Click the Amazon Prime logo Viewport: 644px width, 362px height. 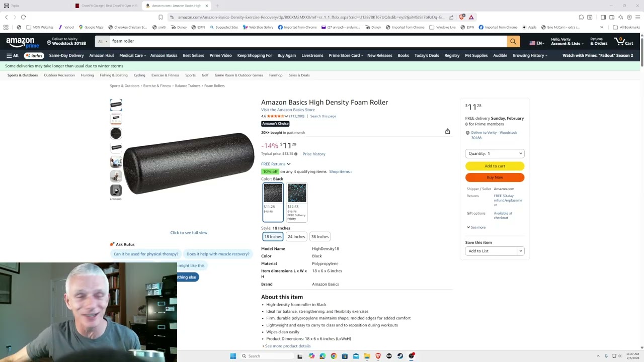(23, 42)
